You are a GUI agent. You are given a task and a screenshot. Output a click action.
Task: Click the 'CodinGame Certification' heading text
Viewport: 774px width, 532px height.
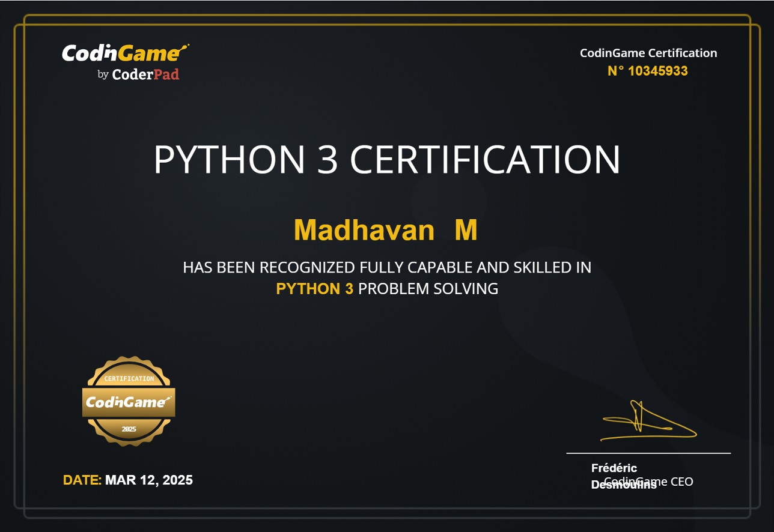pos(648,53)
